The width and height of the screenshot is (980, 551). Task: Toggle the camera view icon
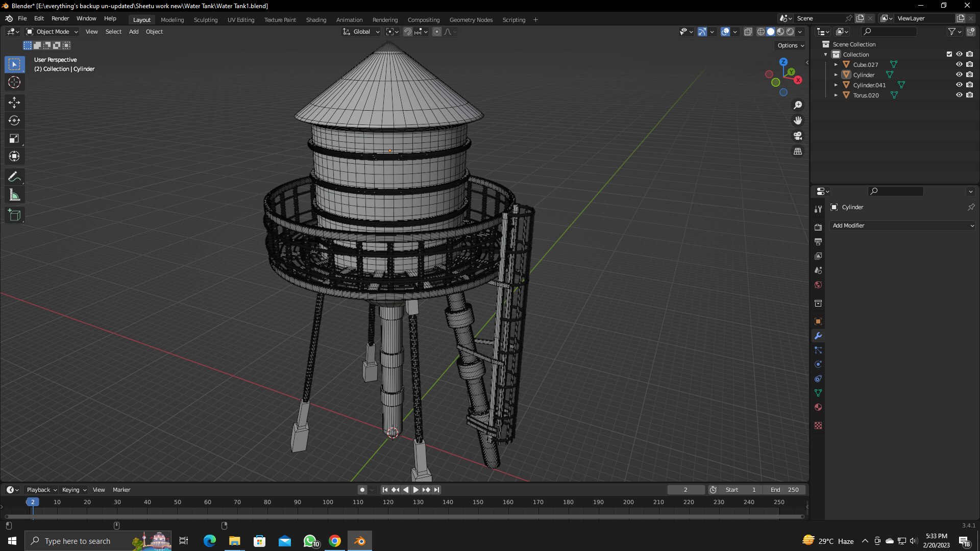798,136
